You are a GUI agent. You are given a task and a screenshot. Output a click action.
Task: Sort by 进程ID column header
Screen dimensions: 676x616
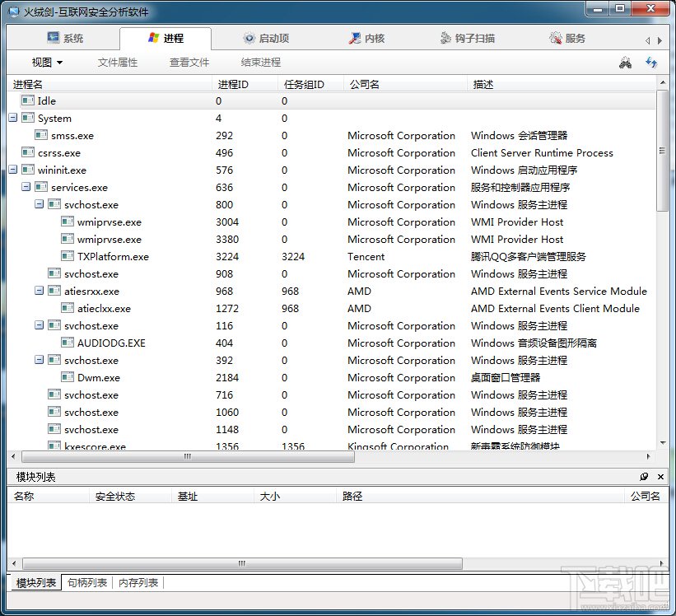coord(245,85)
